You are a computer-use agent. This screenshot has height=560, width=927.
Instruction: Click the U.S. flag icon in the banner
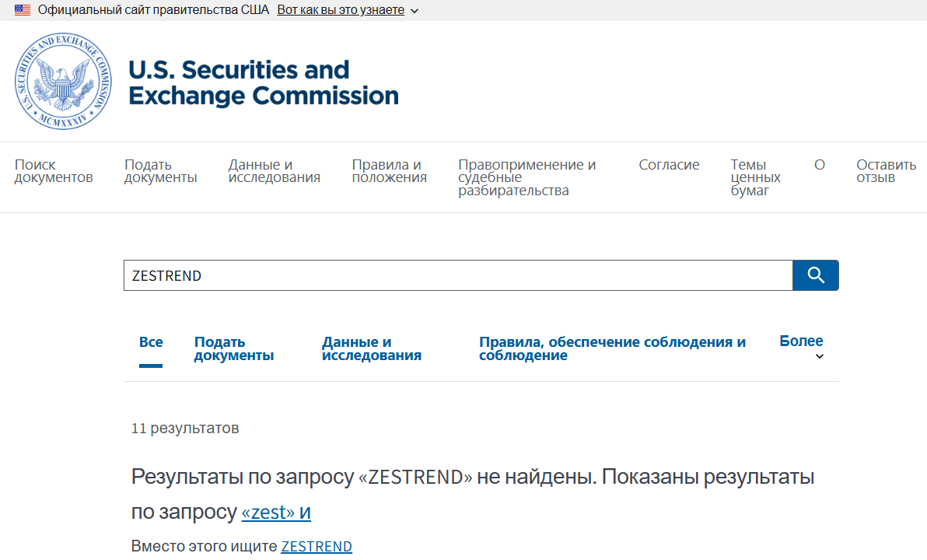pyautogui.click(x=22, y=10)
